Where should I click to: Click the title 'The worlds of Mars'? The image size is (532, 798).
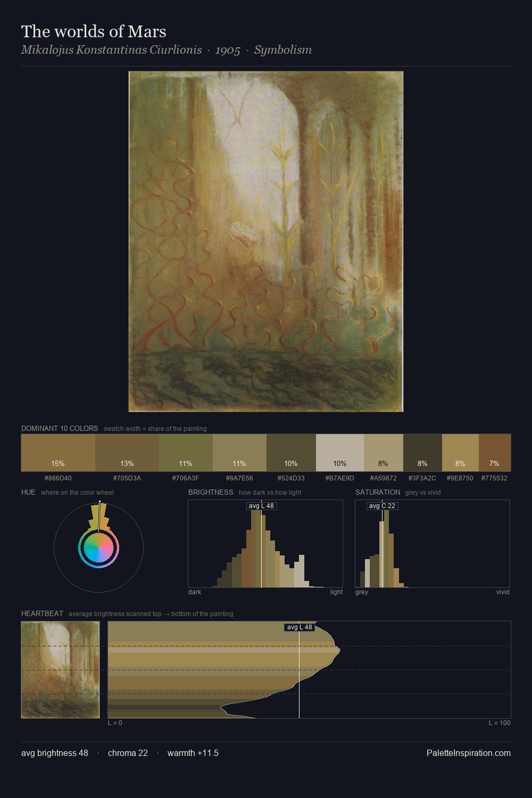coord(94,31)
